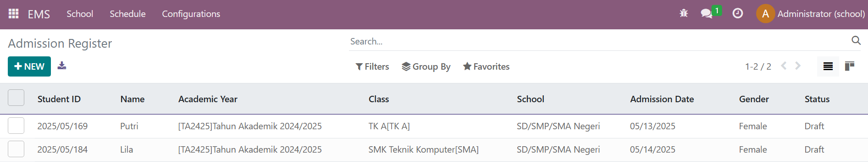Switch to kanban view
The height and width of the screenshot is (165, 868).
coord(850,66)
